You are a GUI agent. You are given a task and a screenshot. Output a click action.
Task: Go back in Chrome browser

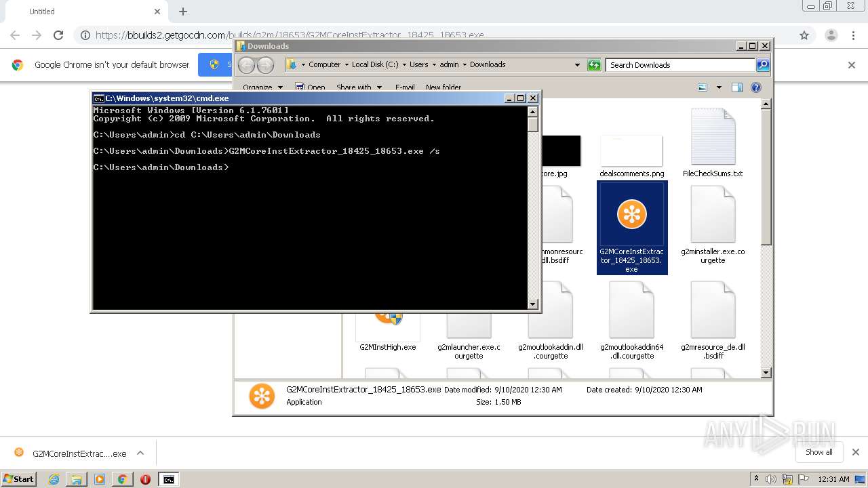pos(15,35)
